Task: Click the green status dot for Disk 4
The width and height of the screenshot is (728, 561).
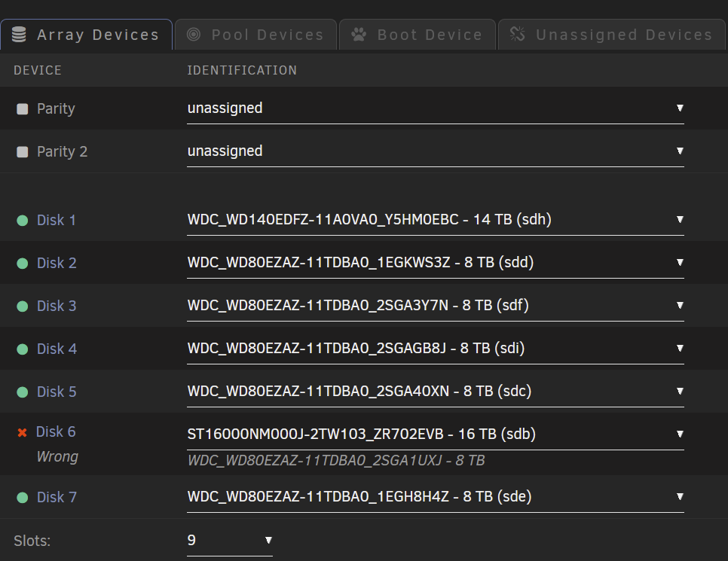Action: tap(23, 349)
